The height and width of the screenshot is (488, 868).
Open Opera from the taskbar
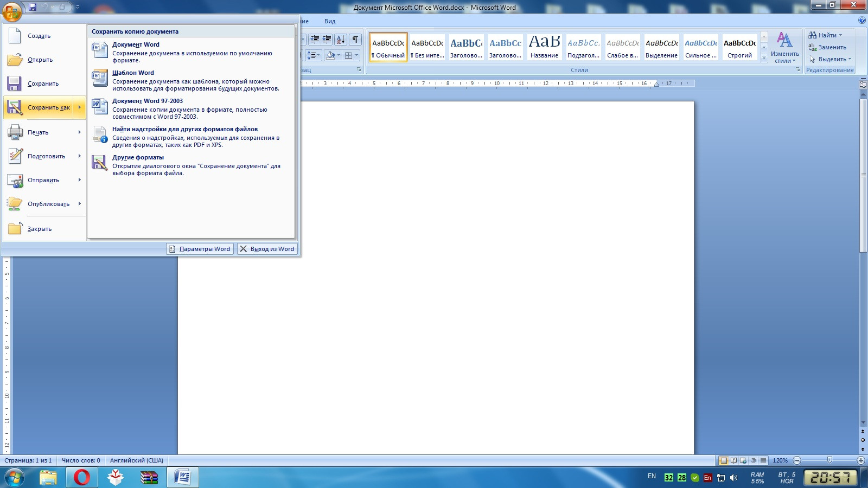[82, 477]
